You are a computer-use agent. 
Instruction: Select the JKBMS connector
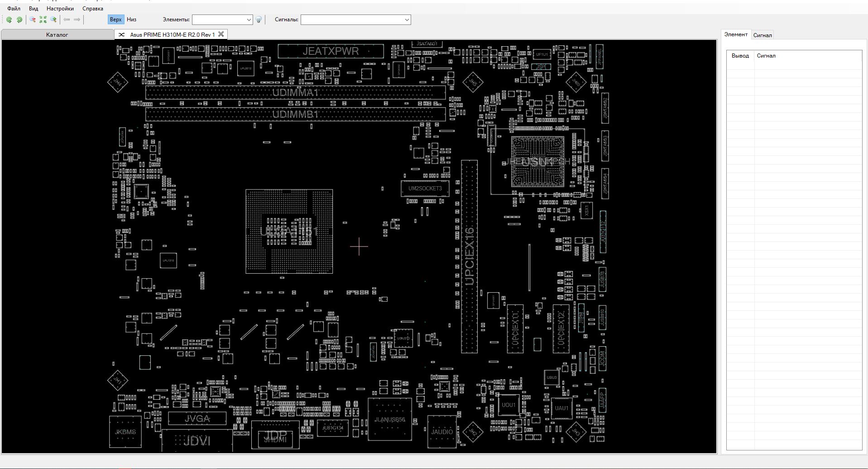click(125, 432)
